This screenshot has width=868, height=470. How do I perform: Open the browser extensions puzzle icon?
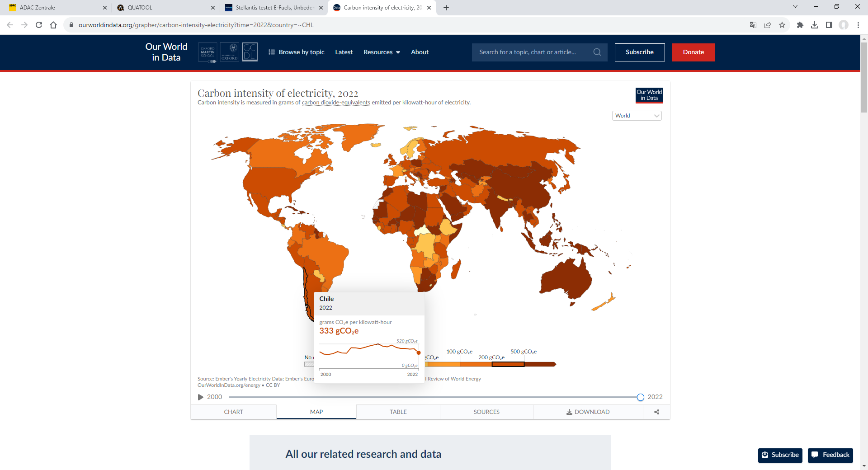(x=800, y=25)
